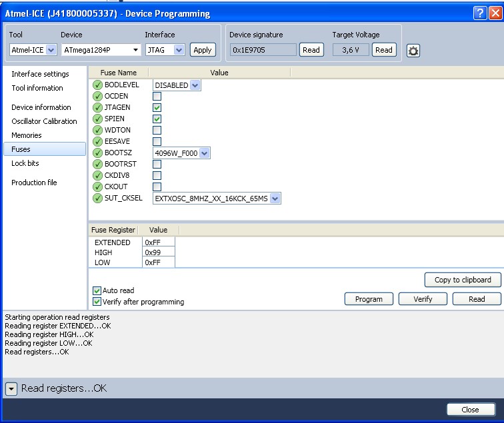Enable the OCDEN fuse checkbox
Viewport: 504px width, 423px height.
tap(157, 97)
